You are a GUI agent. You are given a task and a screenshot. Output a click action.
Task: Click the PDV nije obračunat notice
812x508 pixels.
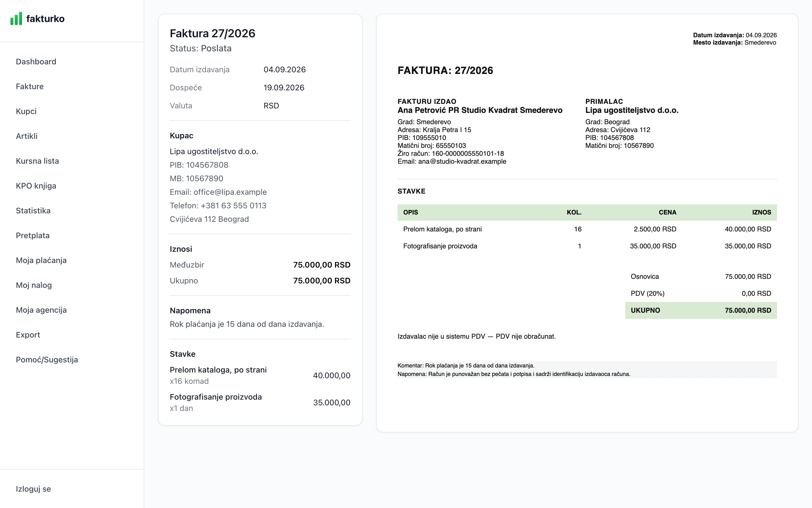tap(476, 337)
